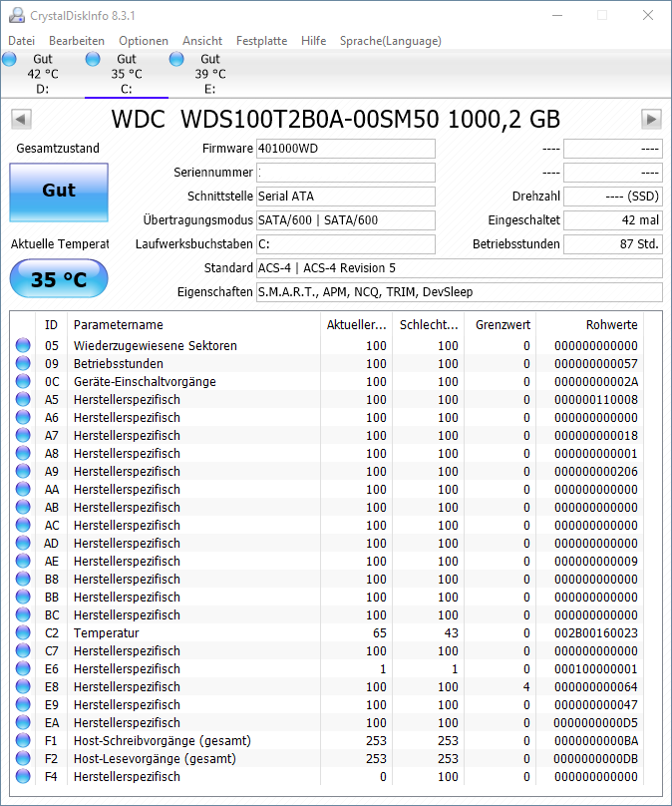Click the Parametername column header
This screenshot has width=672, height=806.
(193, 325)
